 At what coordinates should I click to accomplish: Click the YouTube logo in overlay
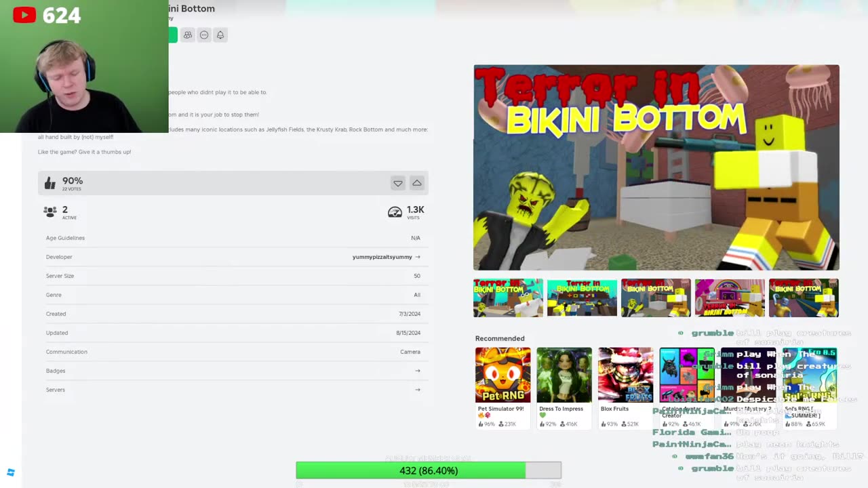coord(24,15)
